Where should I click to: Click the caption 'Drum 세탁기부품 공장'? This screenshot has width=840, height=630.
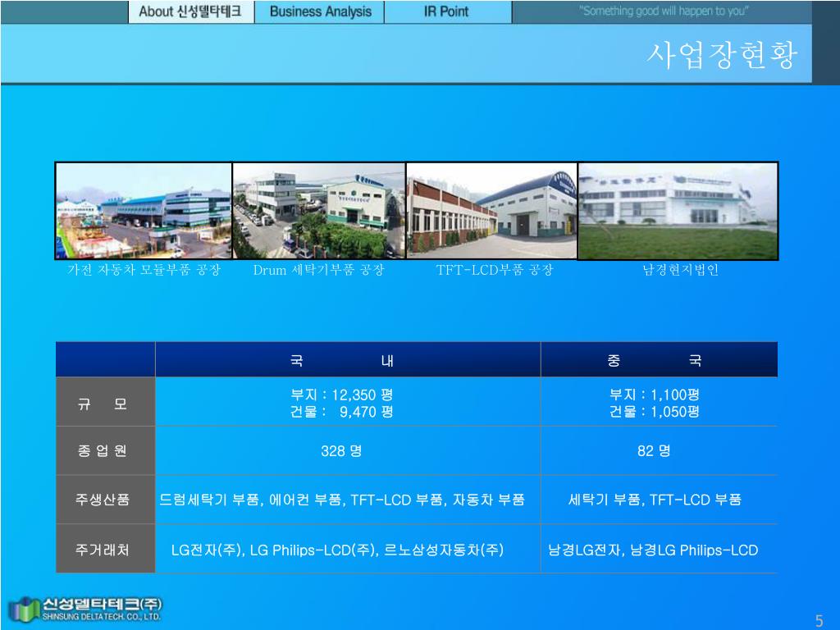point(319,270)
